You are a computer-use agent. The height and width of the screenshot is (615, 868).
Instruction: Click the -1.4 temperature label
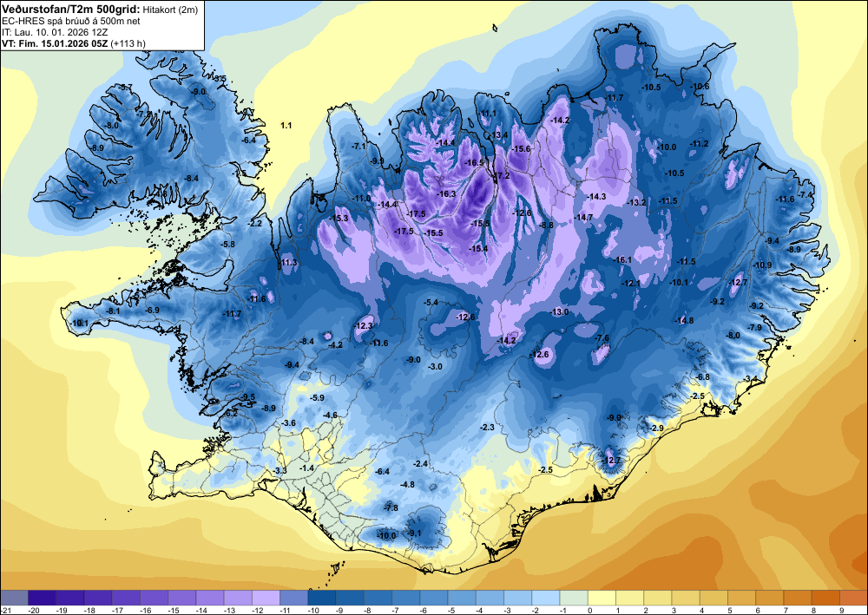(x=306, y=468)
